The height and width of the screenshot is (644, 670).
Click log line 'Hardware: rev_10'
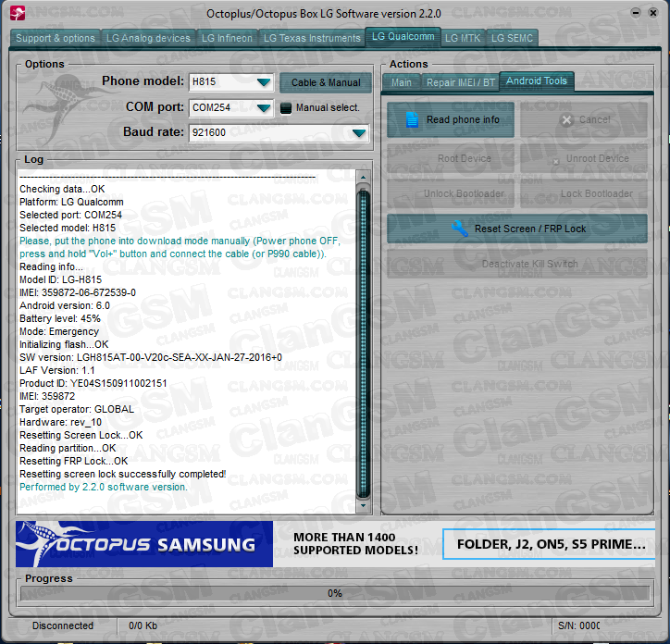[60, 422]
